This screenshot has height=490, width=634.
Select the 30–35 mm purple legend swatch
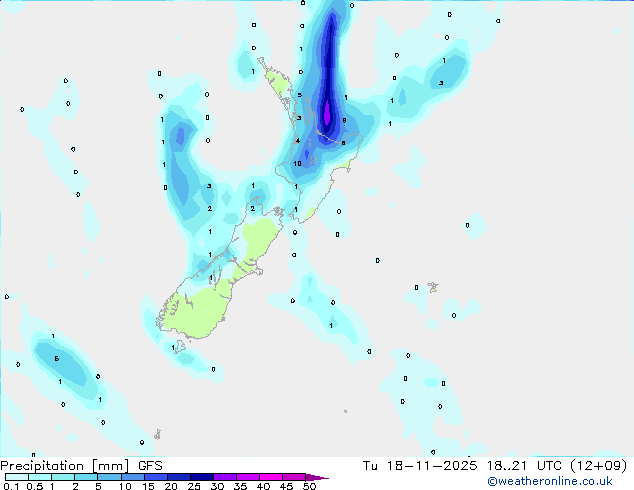(x=225, y=477)
